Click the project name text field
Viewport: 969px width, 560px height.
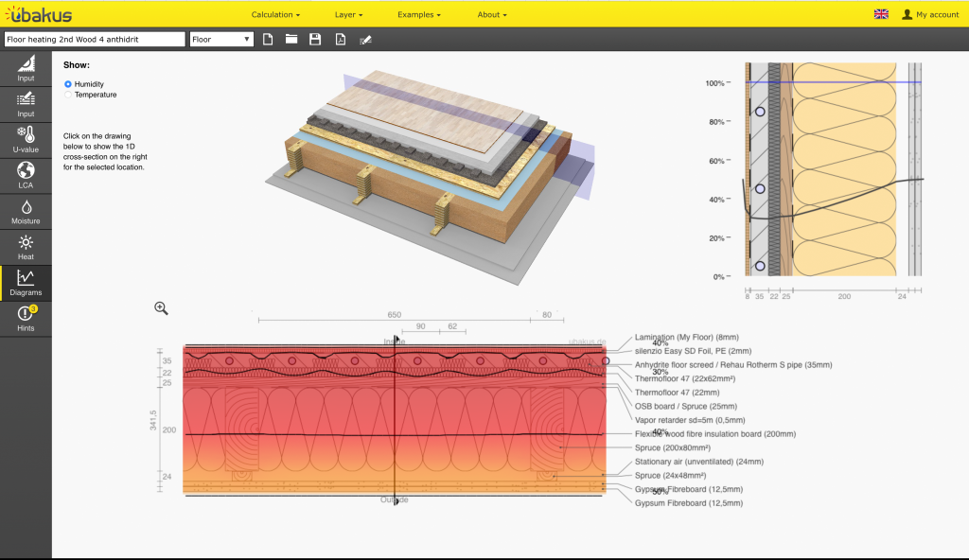coord(94,40)
